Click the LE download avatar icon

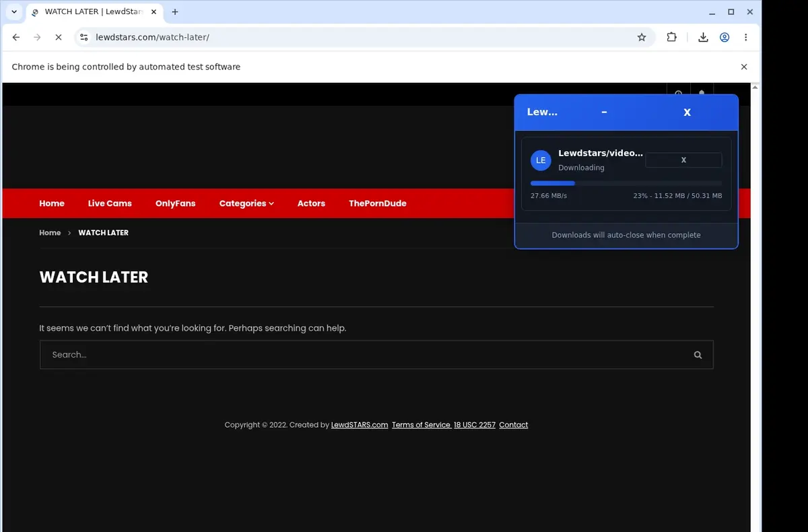click(x=541, y=160)
